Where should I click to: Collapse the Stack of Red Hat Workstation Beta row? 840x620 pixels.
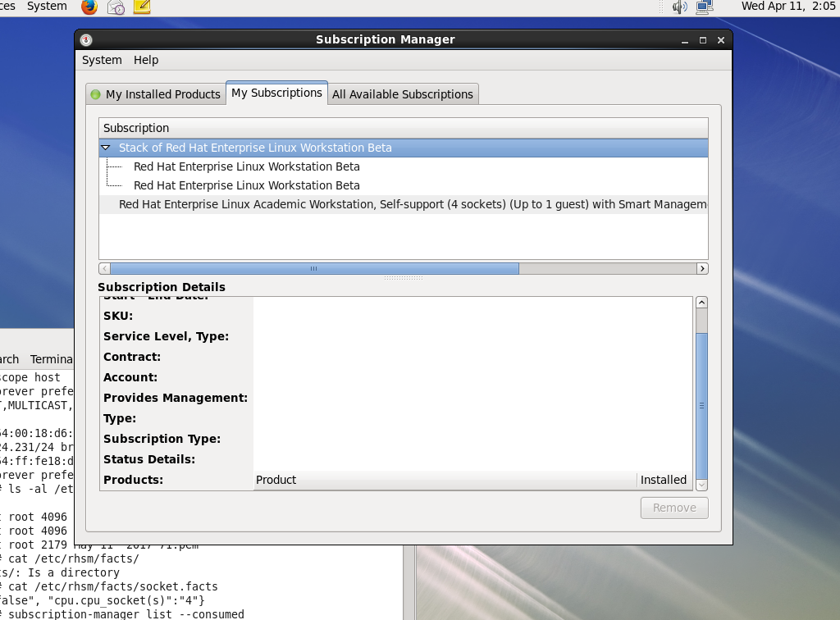pos(106,148)
